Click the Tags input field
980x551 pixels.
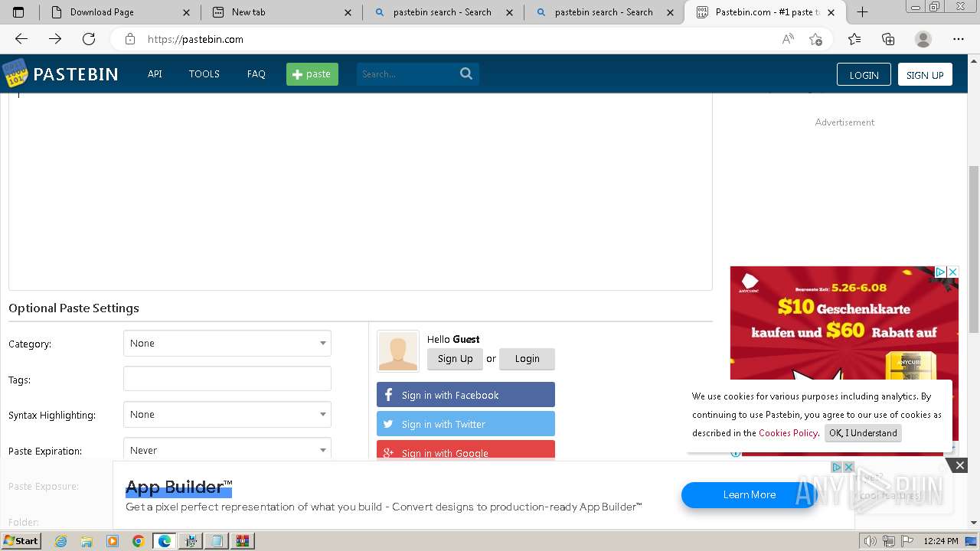[x=227, y=379]
